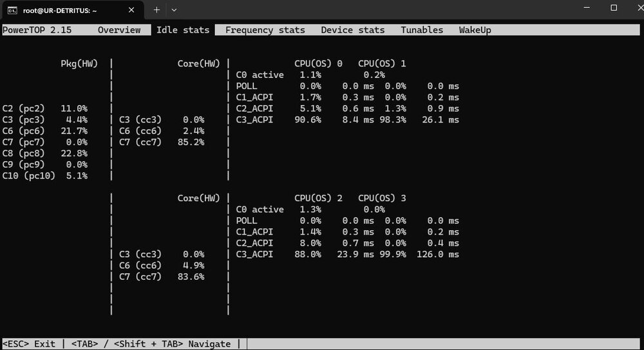Click the <ESC> Exit hint
This screenshot has width=644, height=350.
(29, 344)
